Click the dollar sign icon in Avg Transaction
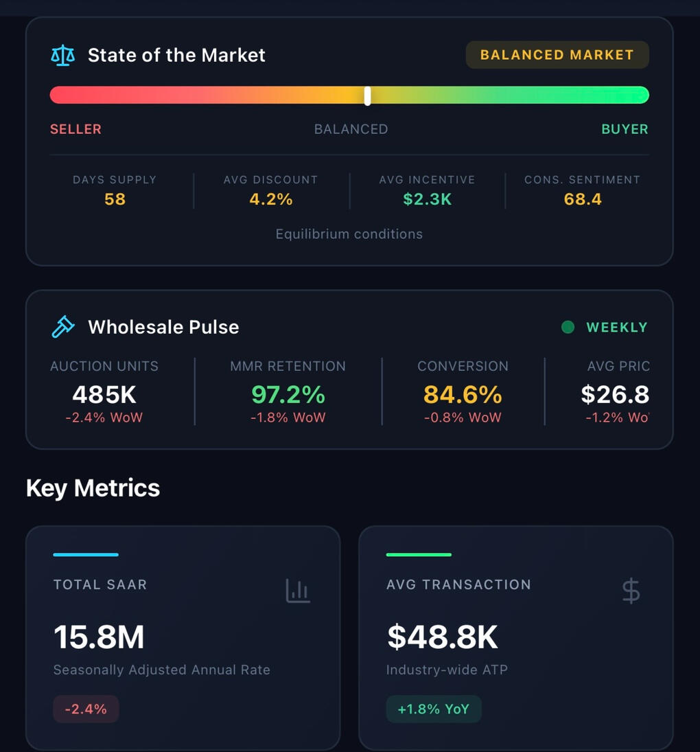The height and width of the screenshot is (752, 700). coord(631,591)
